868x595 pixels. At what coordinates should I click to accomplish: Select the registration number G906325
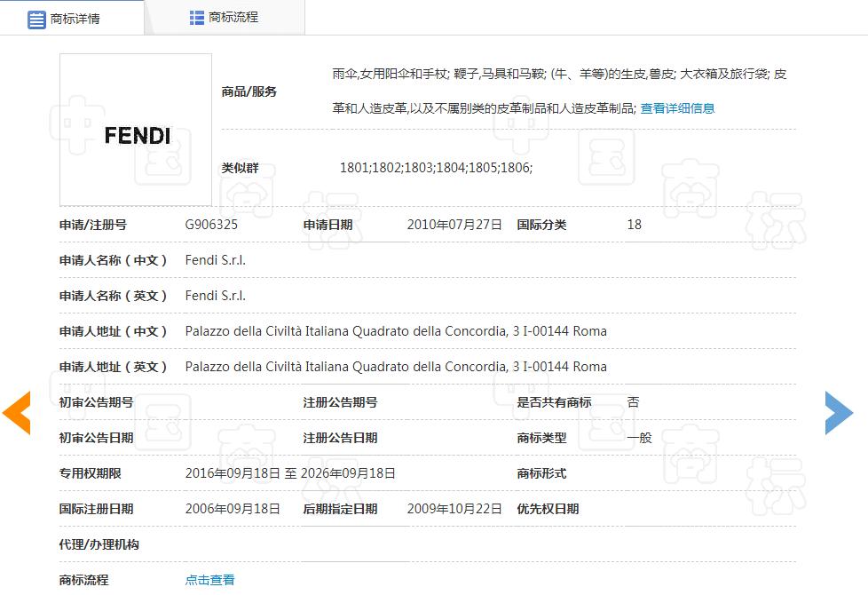213,225
